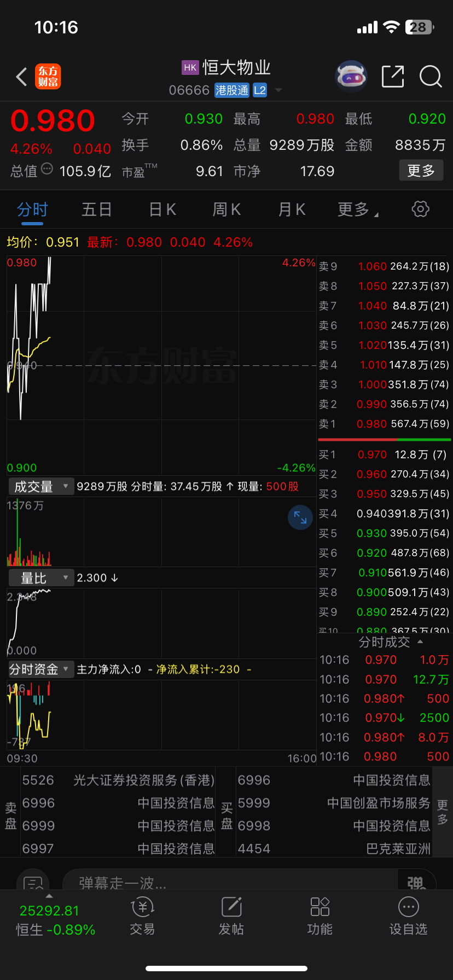Tap the 分时资金 flow chart
The image size is (453, 980).
[161, 715]
